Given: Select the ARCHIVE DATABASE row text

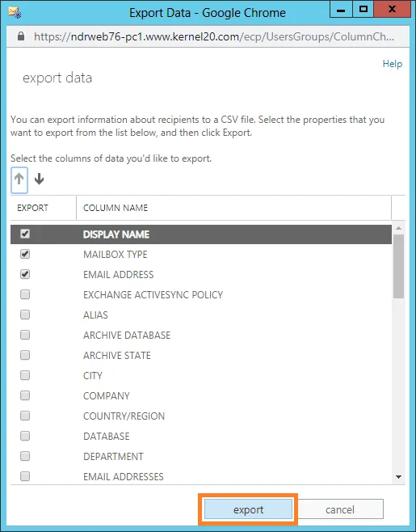Looking at the screenshot, I should coord(127,336).
